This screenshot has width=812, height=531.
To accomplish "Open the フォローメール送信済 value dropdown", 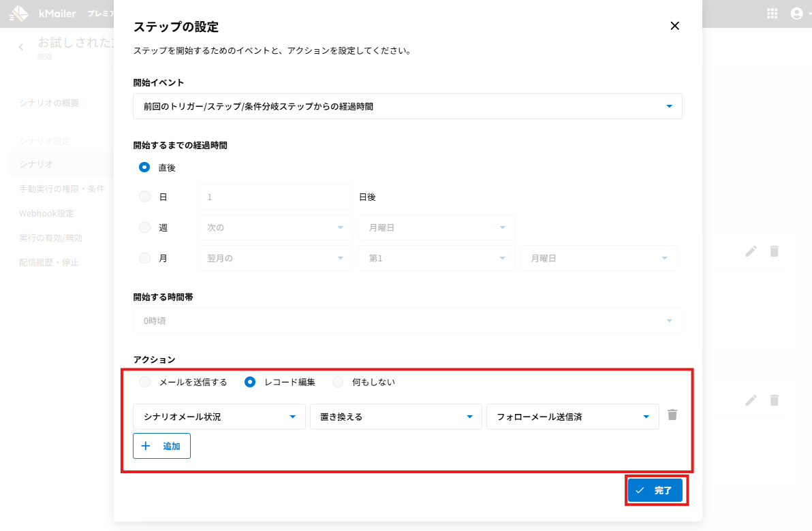I will (x=572, y=417).
